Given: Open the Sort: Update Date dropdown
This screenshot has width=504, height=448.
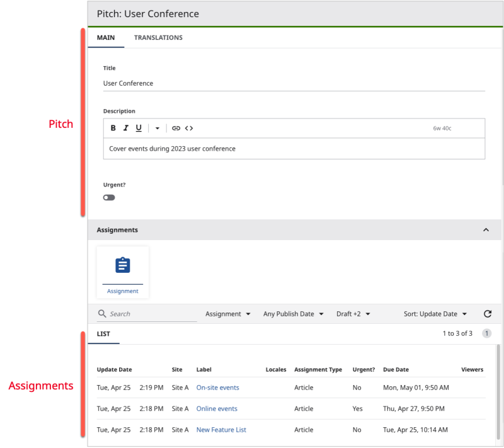Looking at the screenshot, I should pos(435,313).
